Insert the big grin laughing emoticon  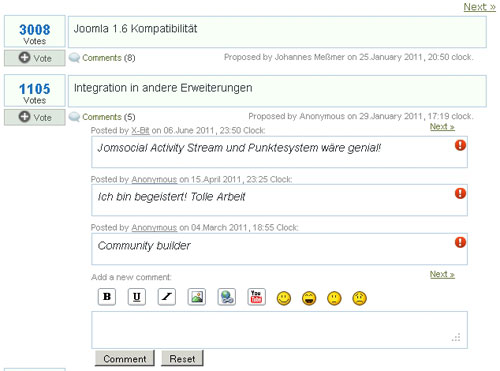point(309,298)
